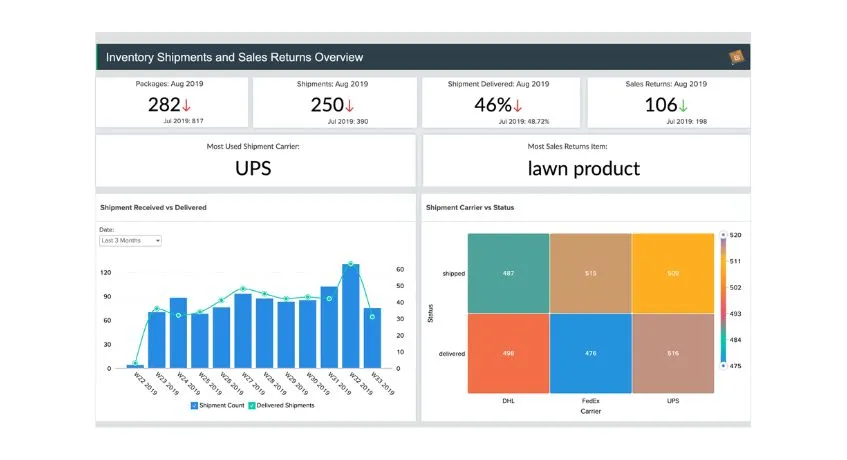The width and height of the screenshot is (847, 460).
Task: Click the W24 2019 shipment bar
Action: [178, 333]
